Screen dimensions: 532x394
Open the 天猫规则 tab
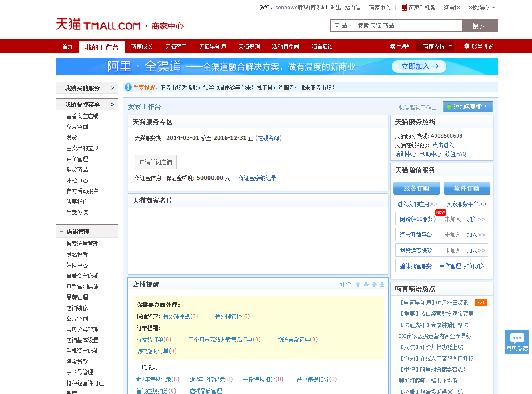[x=249, y=46]
